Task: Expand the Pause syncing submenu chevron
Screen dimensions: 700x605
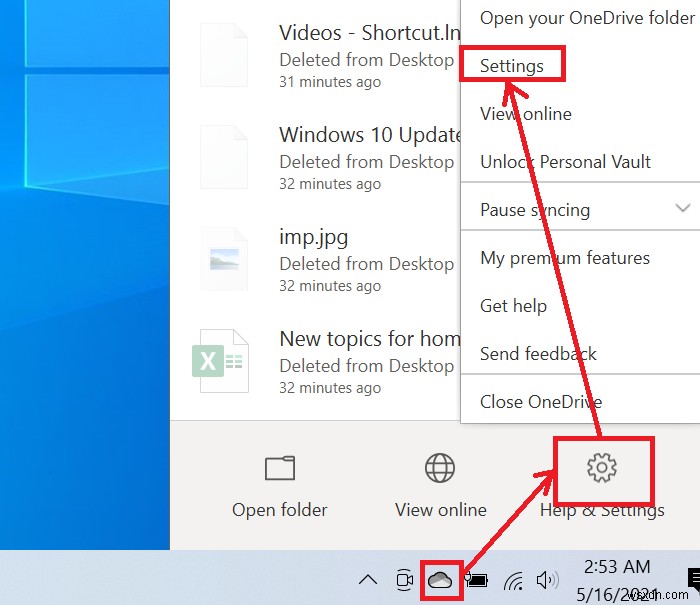Action: (683, 208)
